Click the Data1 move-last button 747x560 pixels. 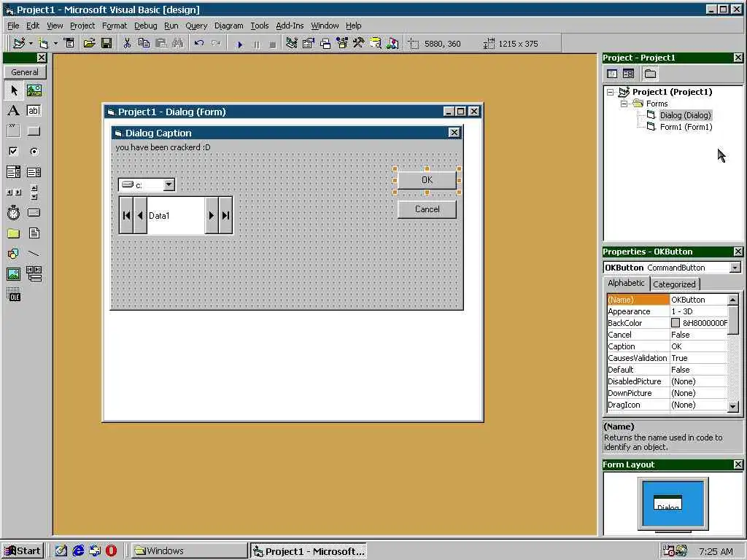(226, 216)
